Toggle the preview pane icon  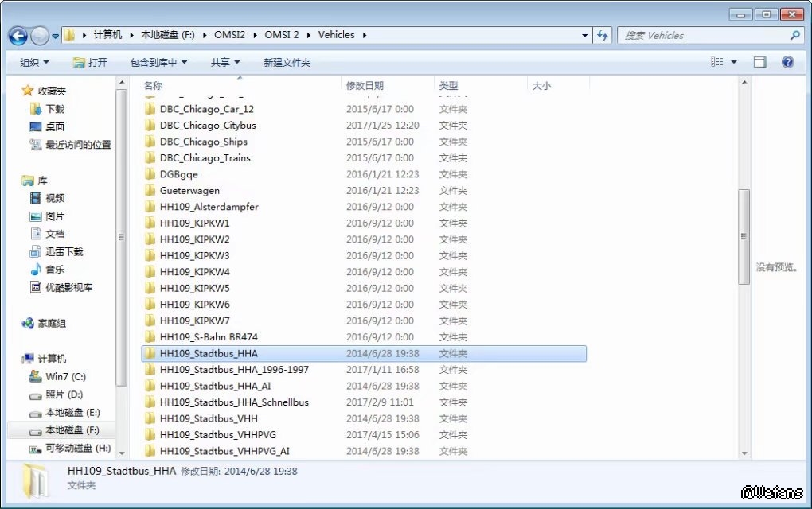click(759, 62)
